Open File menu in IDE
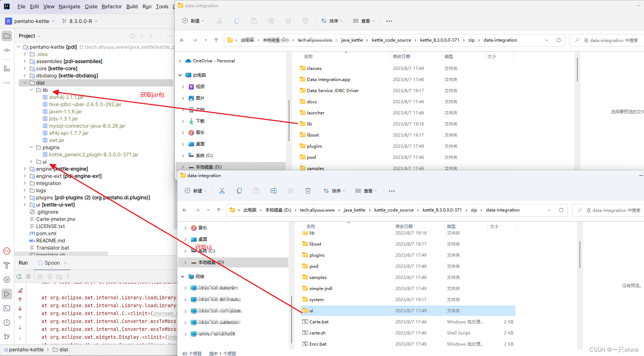Image resolution: width=644 pixels, height=356 pixels. (x=21, y=6)
